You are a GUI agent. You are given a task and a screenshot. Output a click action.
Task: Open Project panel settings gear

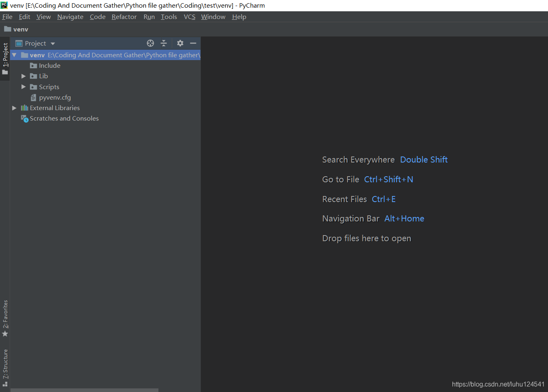point(180,43)
